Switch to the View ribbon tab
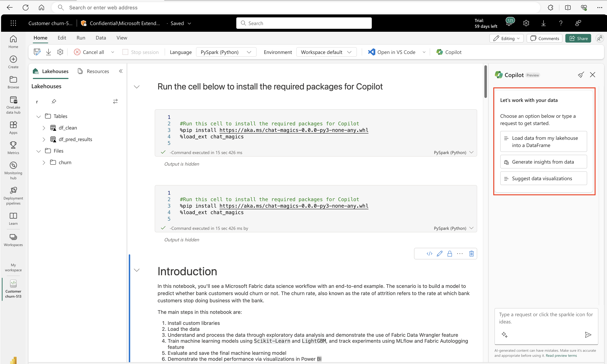The height and width of the screenshot is (364, 607). 122,38
